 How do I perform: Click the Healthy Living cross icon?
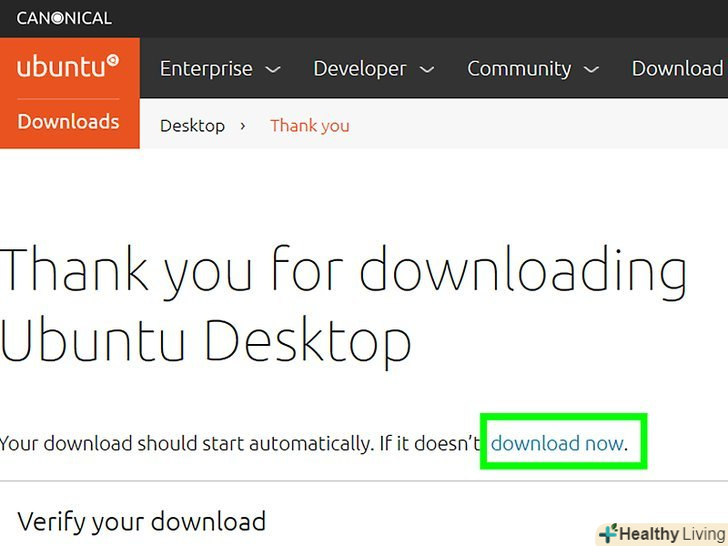[607, 534]
